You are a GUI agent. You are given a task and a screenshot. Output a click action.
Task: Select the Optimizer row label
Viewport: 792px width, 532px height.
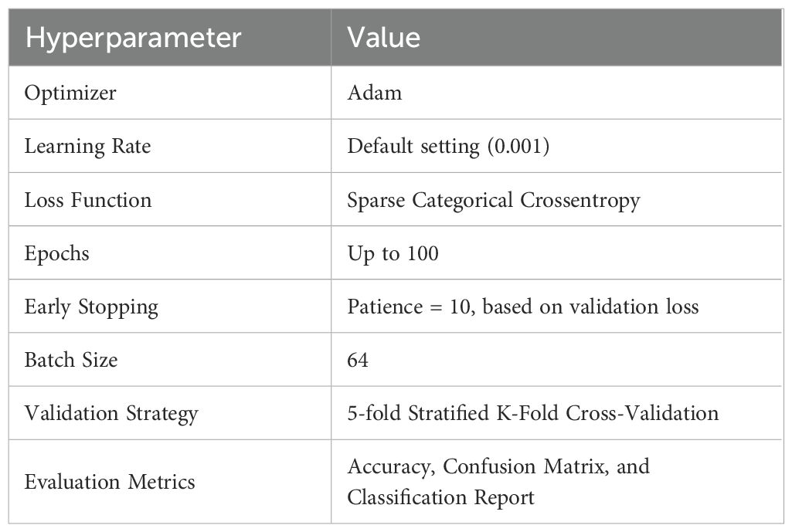[x=70, y=93]
